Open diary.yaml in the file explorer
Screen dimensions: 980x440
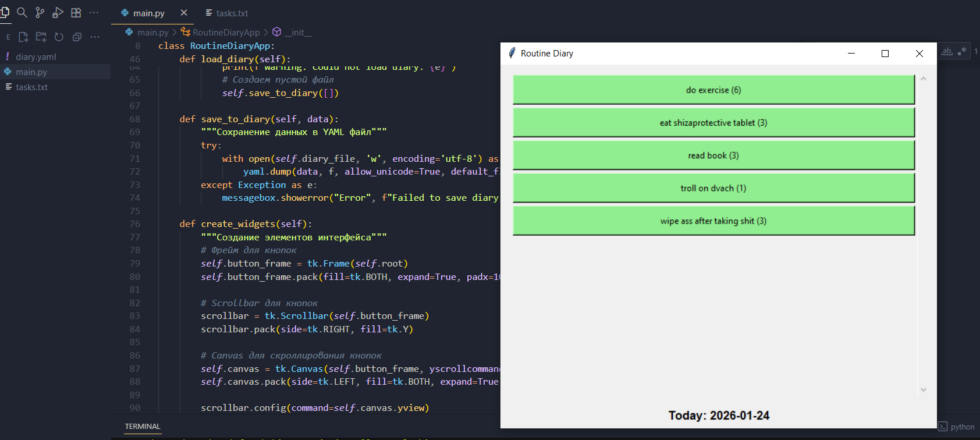click(36, 57)
